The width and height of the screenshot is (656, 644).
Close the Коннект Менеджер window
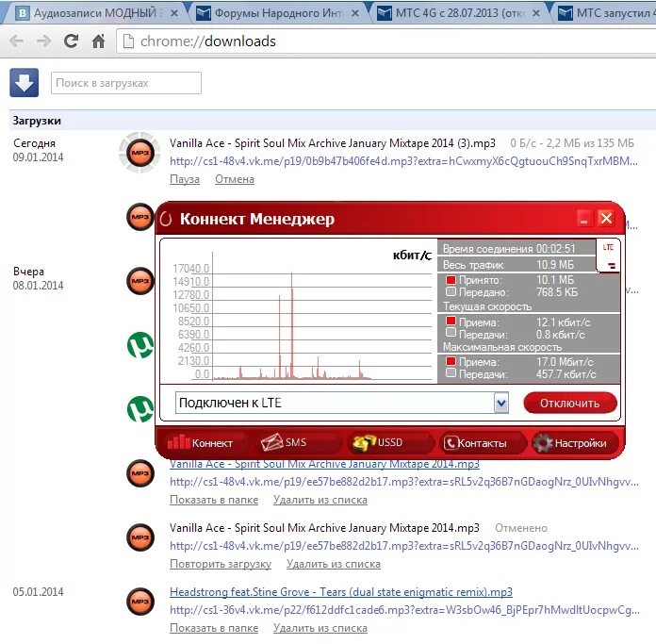click(606, 219)
